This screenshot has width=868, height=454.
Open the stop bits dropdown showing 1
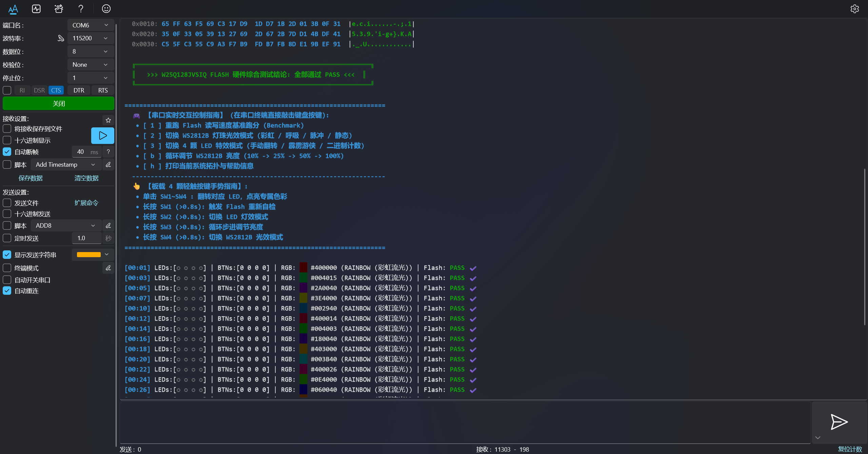tap(91, 78)
